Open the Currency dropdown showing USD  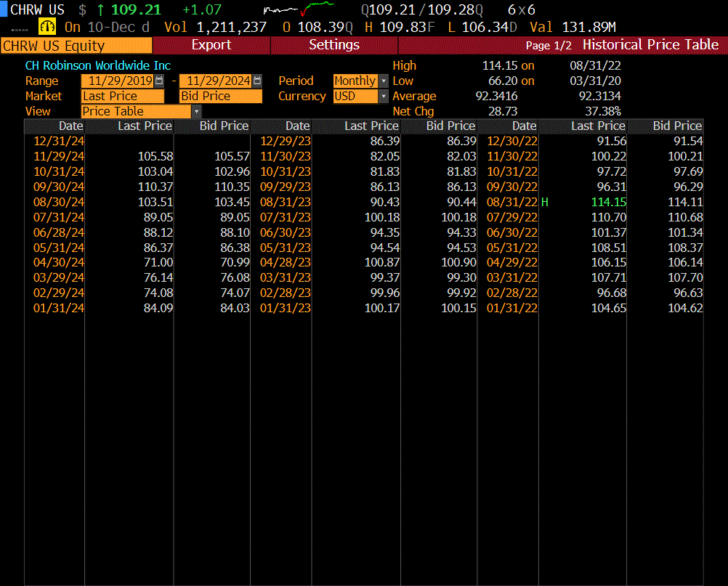(x=383, y=96)
